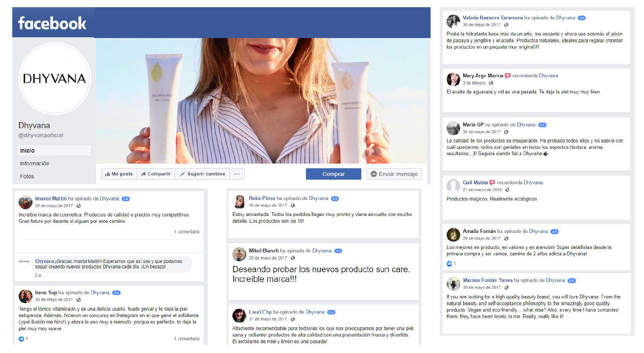Open Amalia Fontán's profile link
This screenshot has height=353, width=644.
tap(479, 231)
